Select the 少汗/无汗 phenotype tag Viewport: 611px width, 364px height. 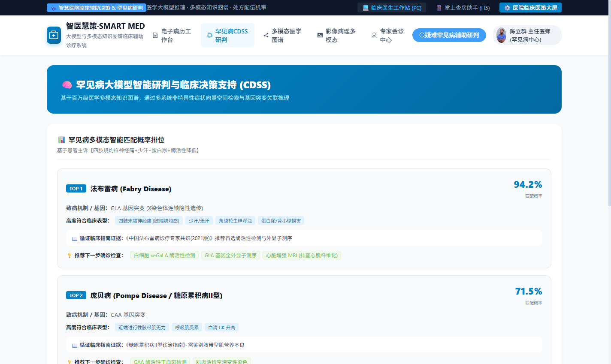[x=199, y=221]
